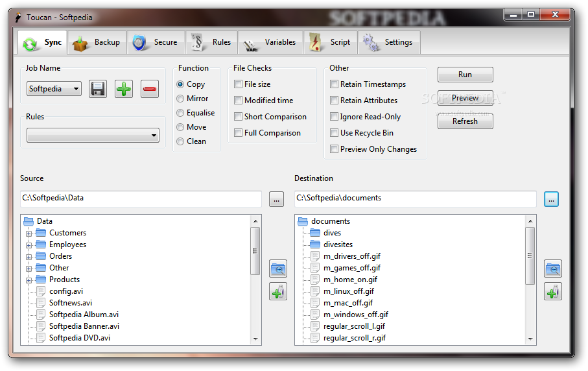Open the Secure tab
The height and width of the screenshot is (371, 588).
pos(156,42)
